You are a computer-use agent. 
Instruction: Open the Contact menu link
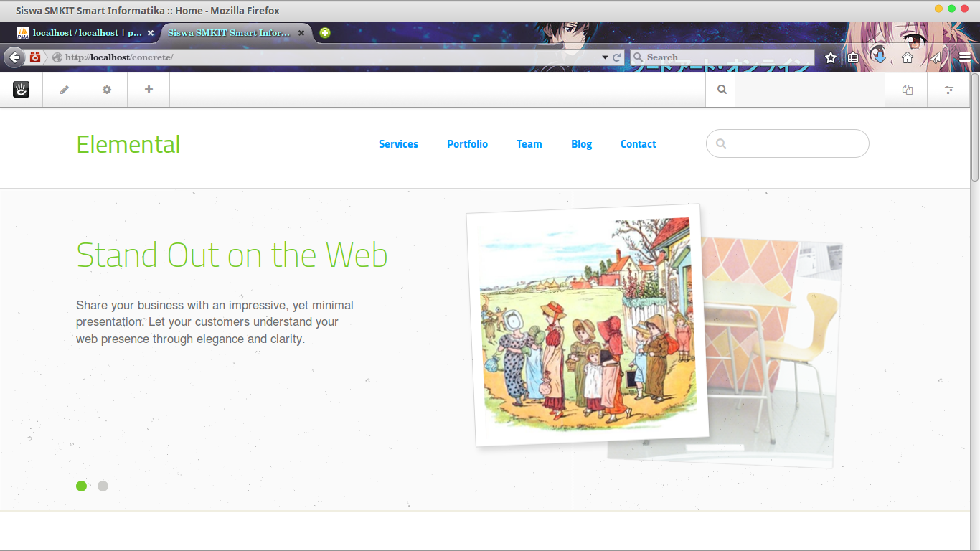pos(638,144)
